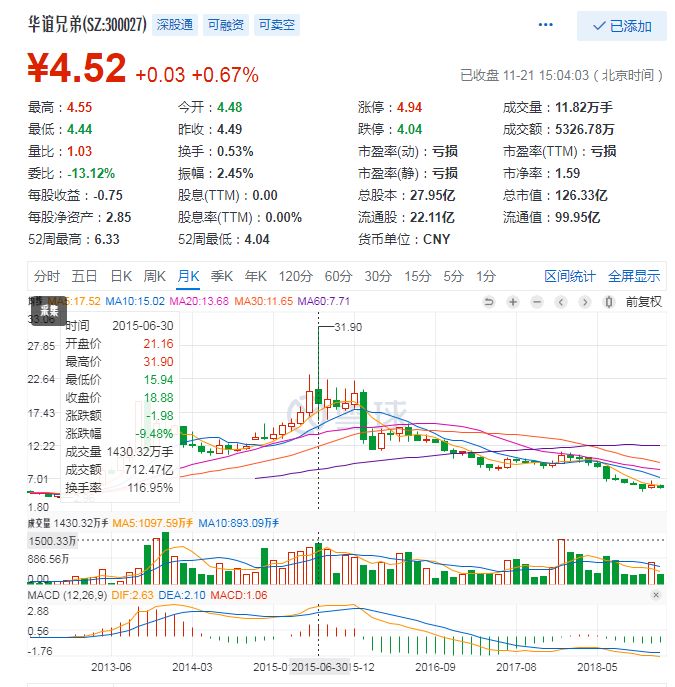This screenshot has height=687, width=675.
Task: Click the MACD (12,26,9) indicator label
Action: pyautogui.click(x=67, y=595)
